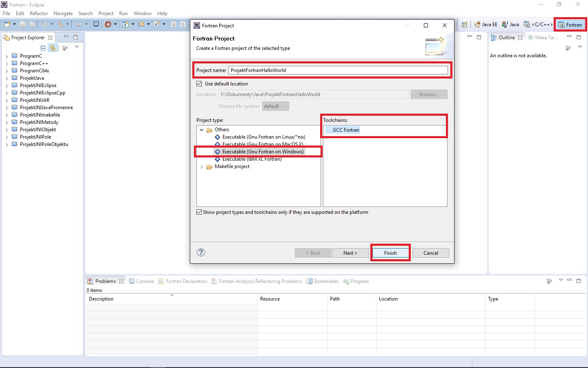588x368 pixels.
Task: Click the Finish button
Action: [x=390, y=253]
